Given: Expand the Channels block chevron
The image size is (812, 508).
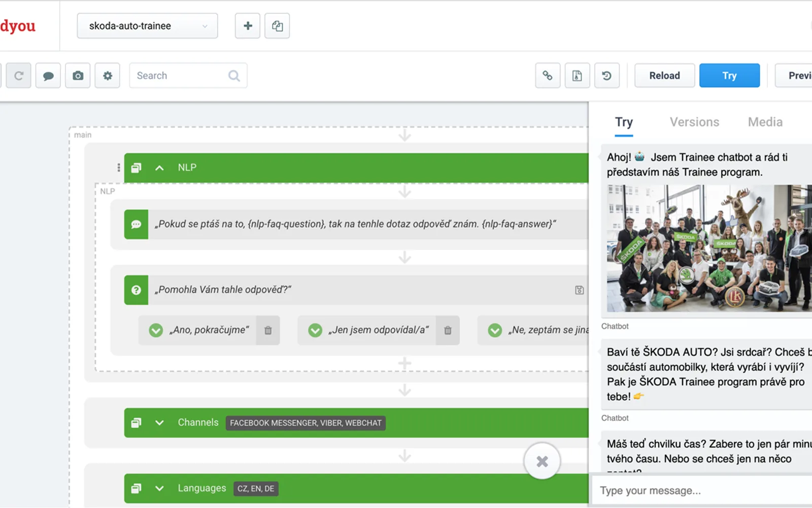Looking at the screenshot, I should (159, 423).
